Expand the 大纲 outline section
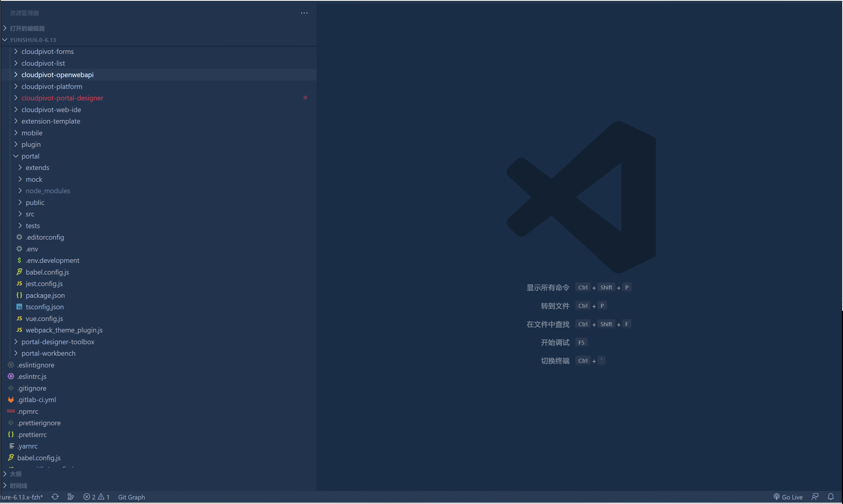 [5, 474]
